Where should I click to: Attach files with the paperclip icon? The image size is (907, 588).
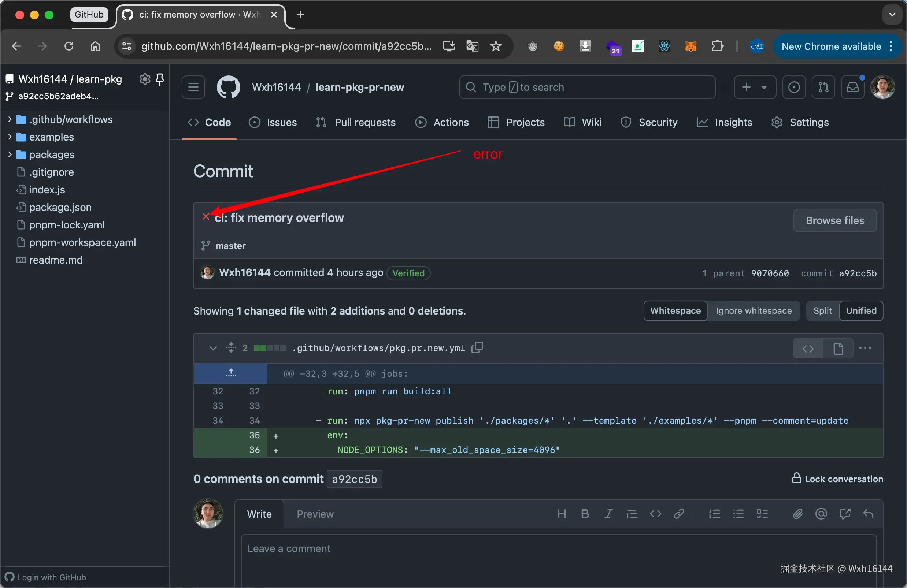pos(797,514)
